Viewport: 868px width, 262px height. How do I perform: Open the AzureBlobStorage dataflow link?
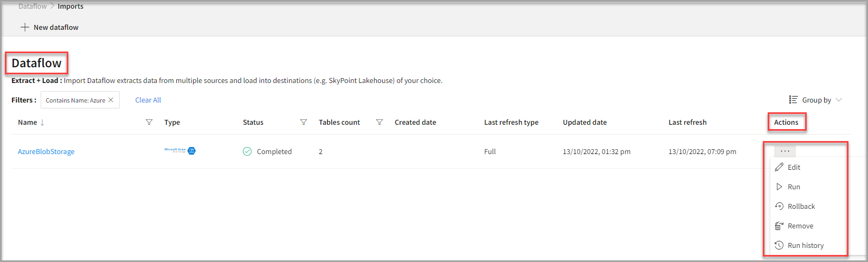coord(46,151)
